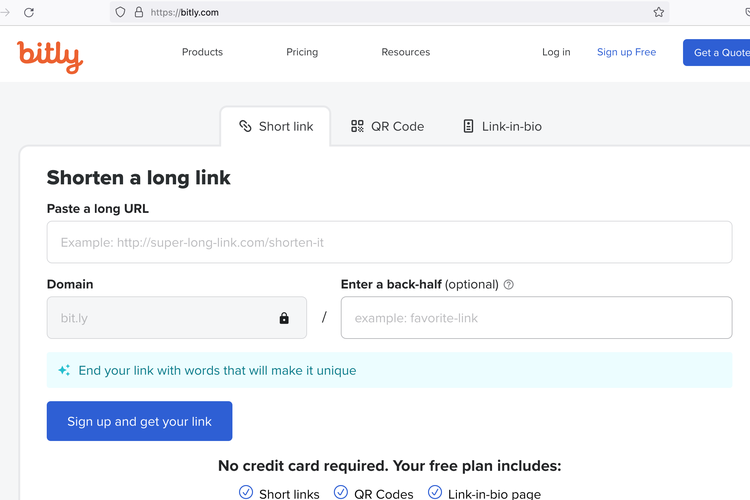Click the QR Codes checkmark icon
Screen dimensions: 750x500
pyautogui.click(x=341, y=492)
